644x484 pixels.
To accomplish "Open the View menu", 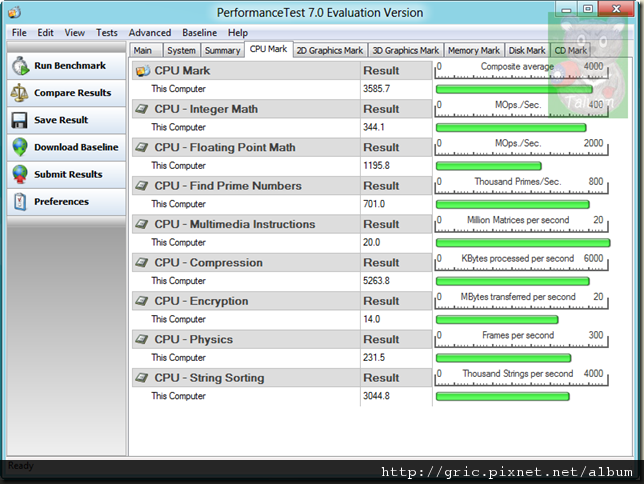I will click(74, 33).
